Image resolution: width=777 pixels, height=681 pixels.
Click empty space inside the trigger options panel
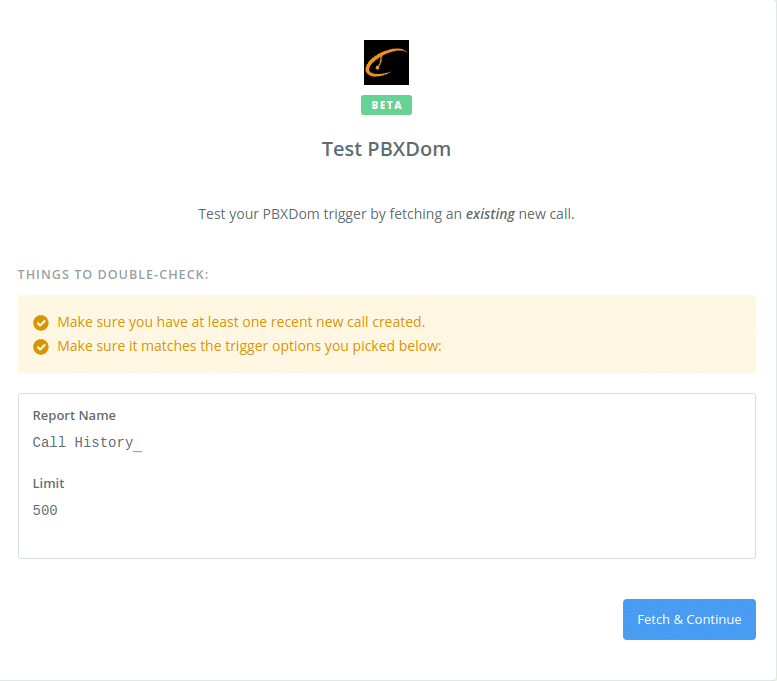[450, 480]
